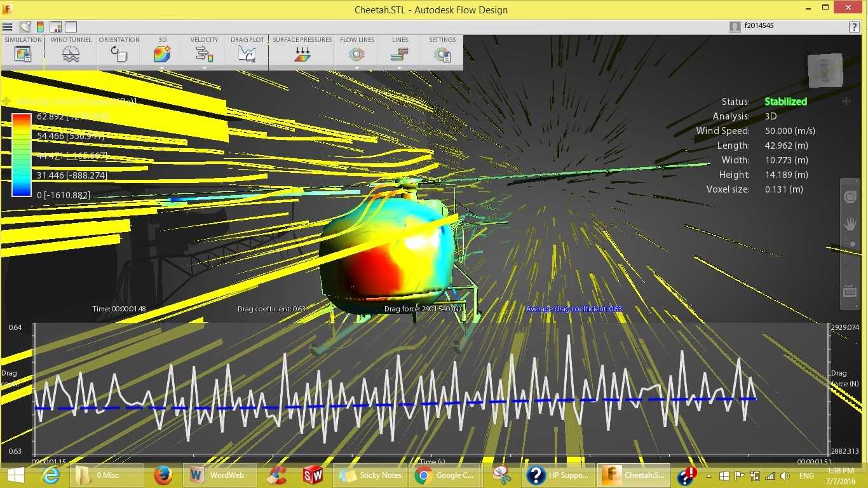Click the camera view icon in navigation bar
868x488 pixels.
coord(850,292)
